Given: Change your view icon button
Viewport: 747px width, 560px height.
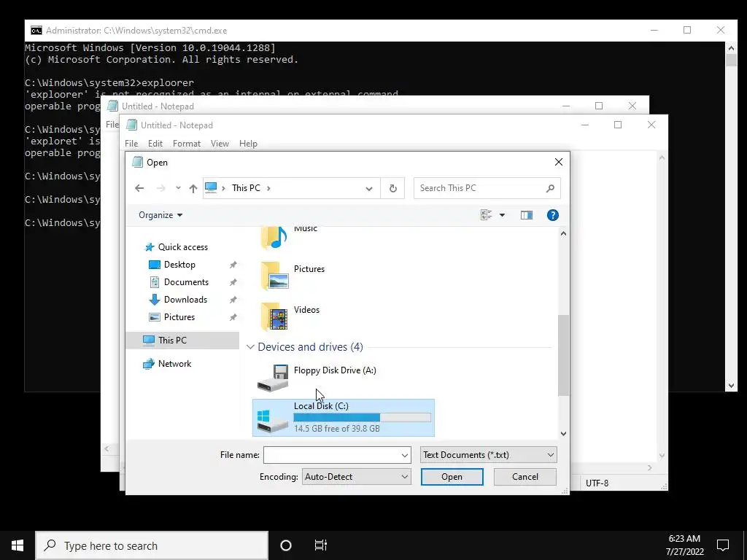Looking at the screenshot, I should coord(486,215).
